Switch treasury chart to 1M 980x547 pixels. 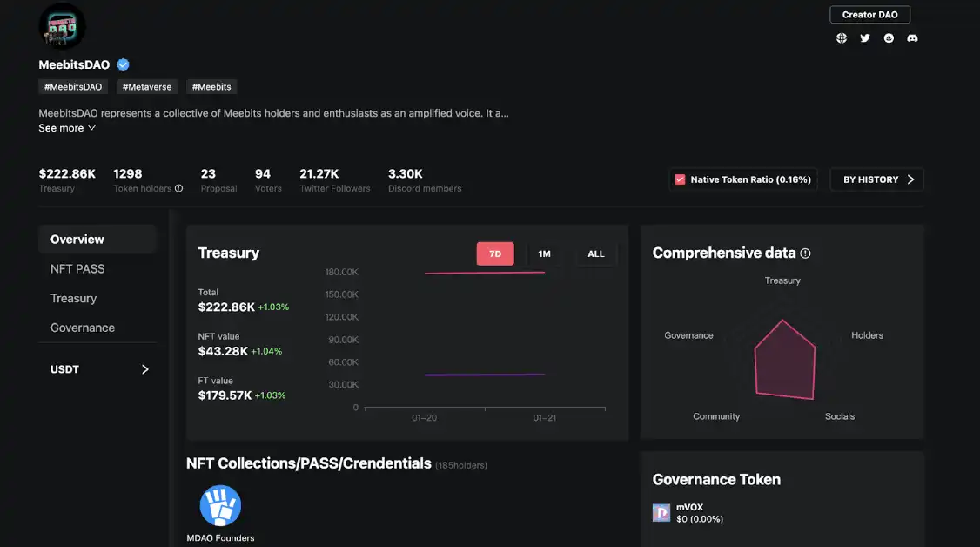(x=545, y=253)
